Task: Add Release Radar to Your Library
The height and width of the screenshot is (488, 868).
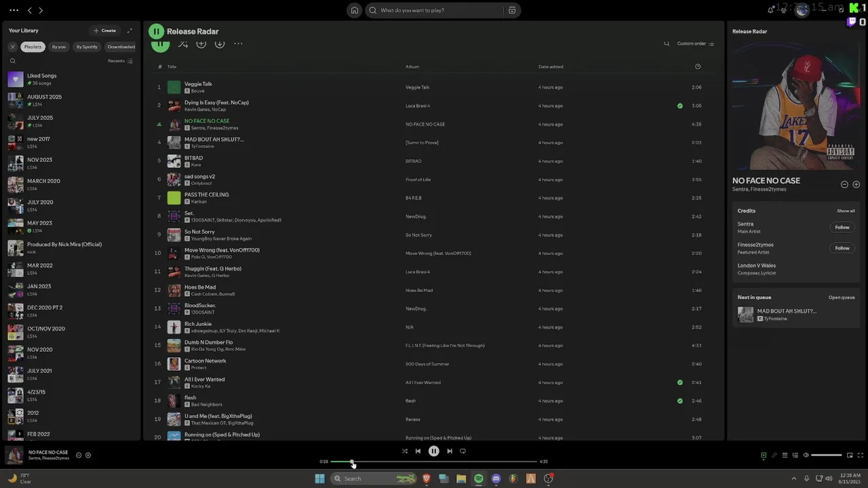Action: (201, 43)
